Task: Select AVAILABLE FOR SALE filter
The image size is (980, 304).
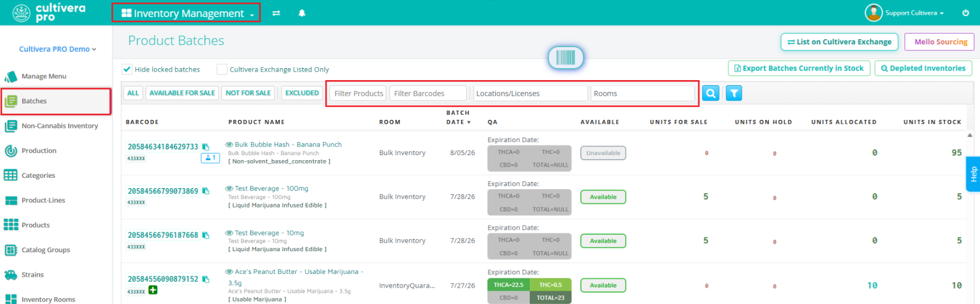Action: tap(182, 93)
